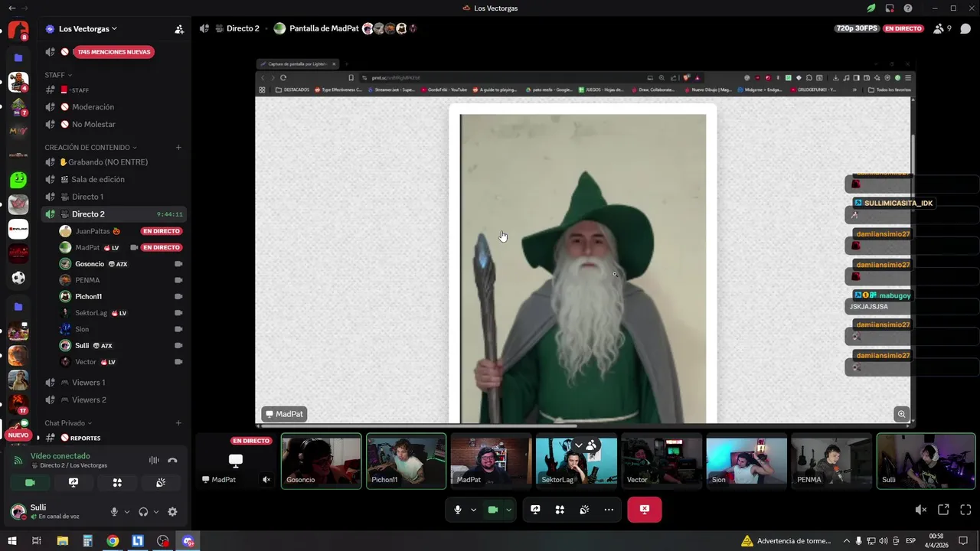Join Directo 1 voice channel
The height and width of the screenshot is (551, 980).
[113, 197]
